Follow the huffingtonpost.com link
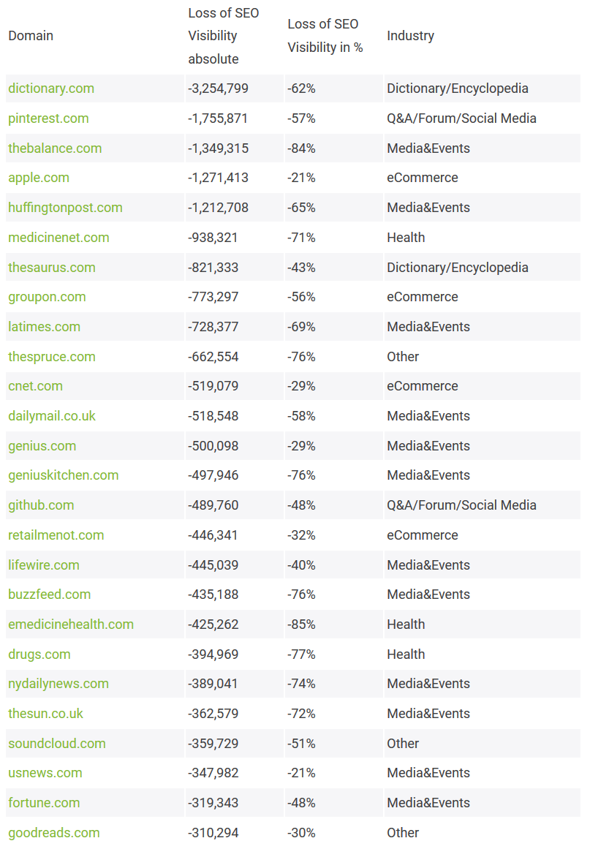The height and width of the screenshot is (868, 590). tap(65, 208)
